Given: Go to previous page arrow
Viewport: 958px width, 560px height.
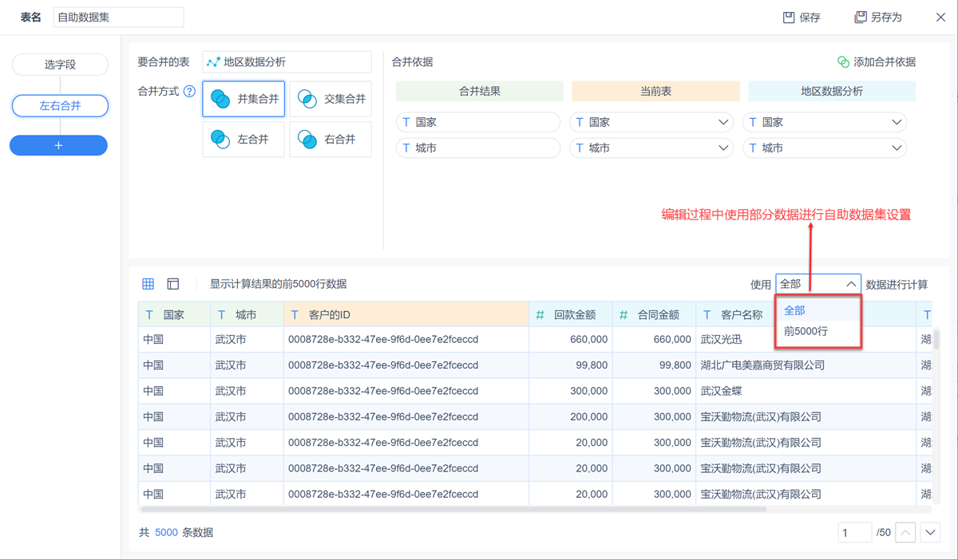Looking at the screenshot, I should pos(905,532).
